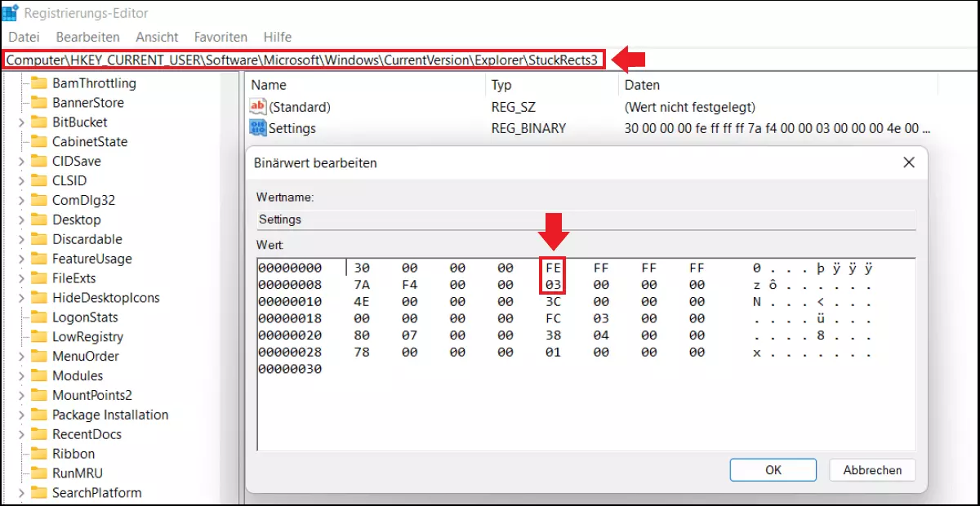Select the Settings value name in list
Screen dimensions: 980x506
pos(292,128)
